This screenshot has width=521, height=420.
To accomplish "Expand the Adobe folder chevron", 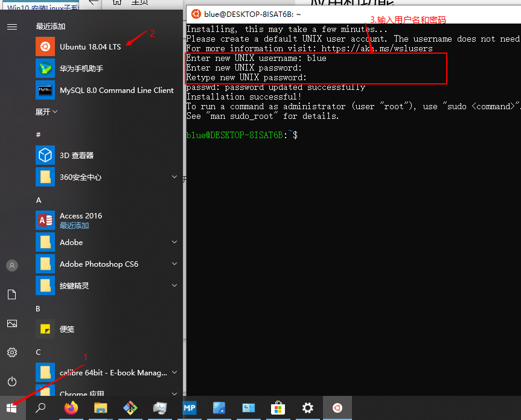I will coord(174,242).
